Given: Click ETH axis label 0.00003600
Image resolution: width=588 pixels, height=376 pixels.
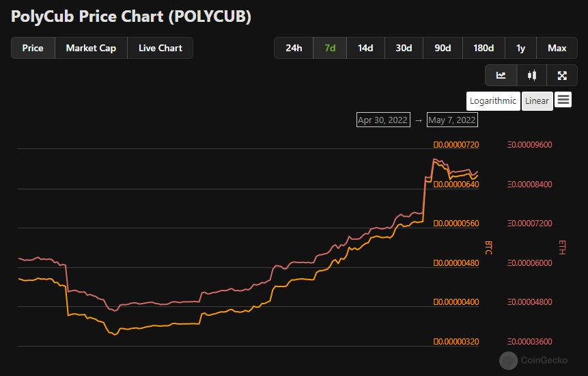Looking at the screenshot, I should pos(530,342).
